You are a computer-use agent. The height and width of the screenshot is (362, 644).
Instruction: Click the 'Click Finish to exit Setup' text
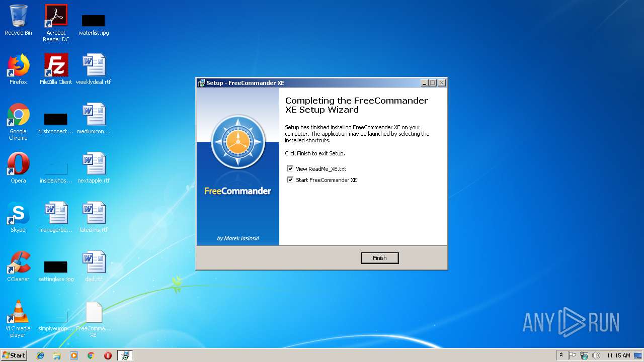pos(315,153)
